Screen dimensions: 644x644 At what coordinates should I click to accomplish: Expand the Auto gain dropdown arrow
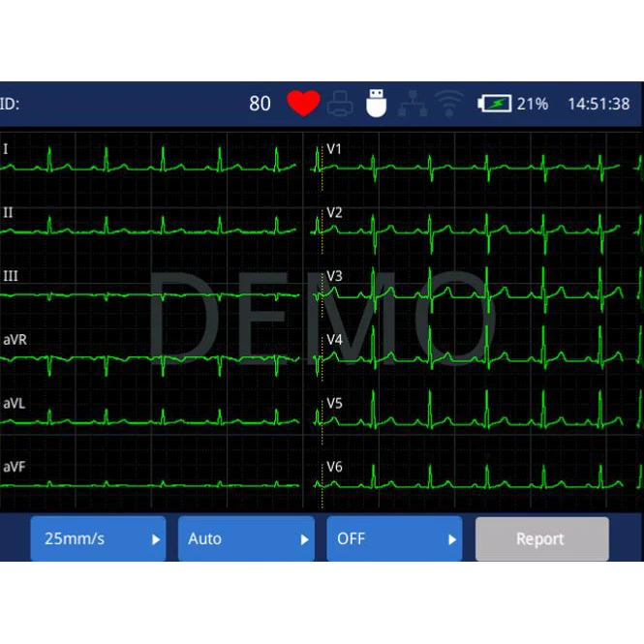coord(304,539)
